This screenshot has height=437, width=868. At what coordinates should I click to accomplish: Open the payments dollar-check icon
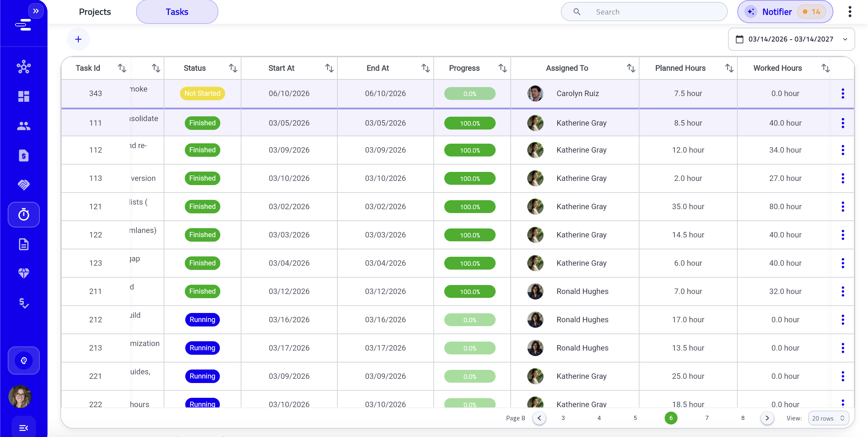pyautogui.click(x=23, y=303)
